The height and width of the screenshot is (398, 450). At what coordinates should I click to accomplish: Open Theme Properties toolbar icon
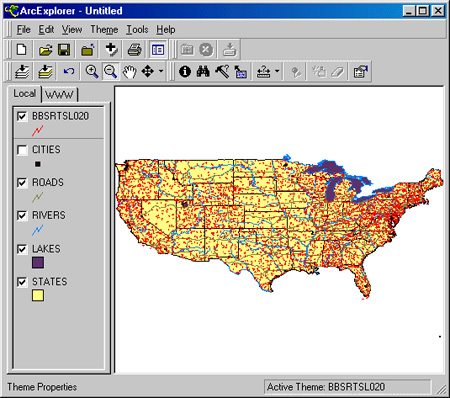[x=361, y=71]
